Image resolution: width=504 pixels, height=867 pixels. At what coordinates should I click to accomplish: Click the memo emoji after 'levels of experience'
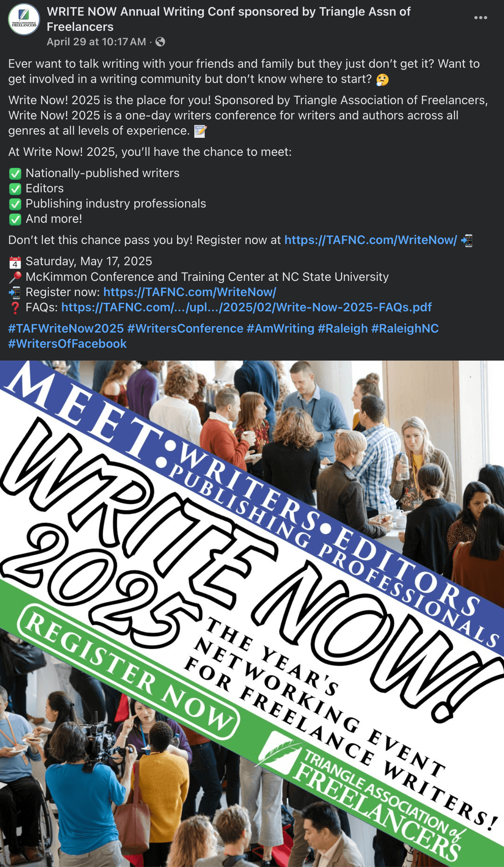click(x=200, y=131)
